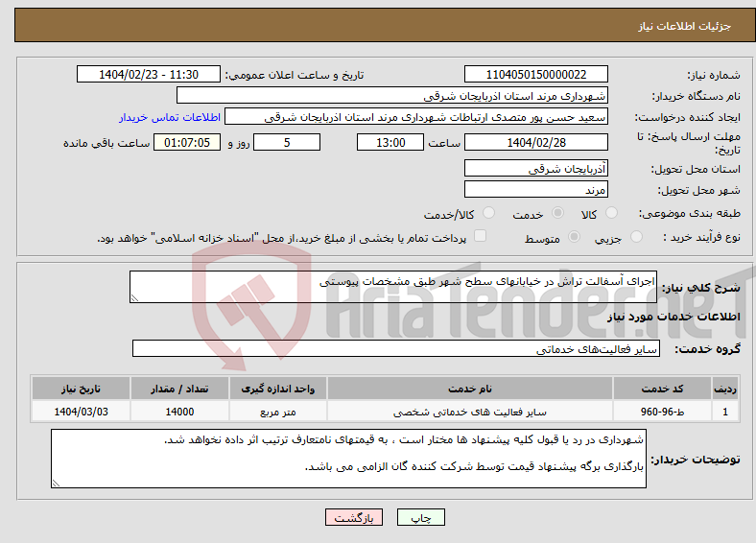Screen dimensions: 756x543
Task: Click the unit cell متر مربع
Action: [277, 412]
